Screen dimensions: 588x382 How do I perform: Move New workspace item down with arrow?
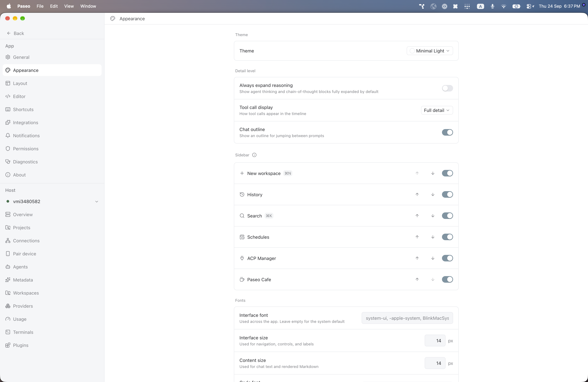pyautogui.click(x=433, y=174)
